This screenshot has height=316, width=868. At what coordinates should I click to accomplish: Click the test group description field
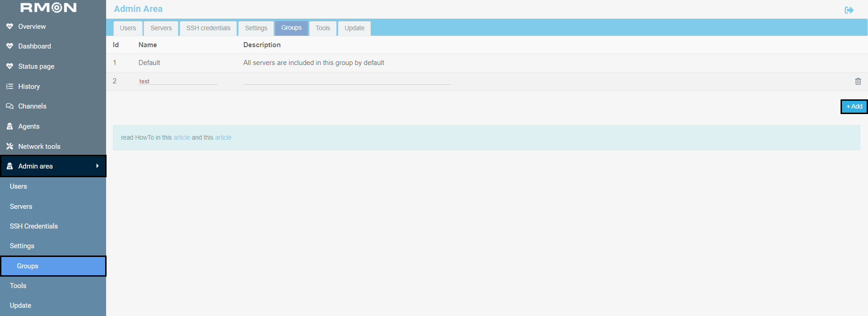347,81
